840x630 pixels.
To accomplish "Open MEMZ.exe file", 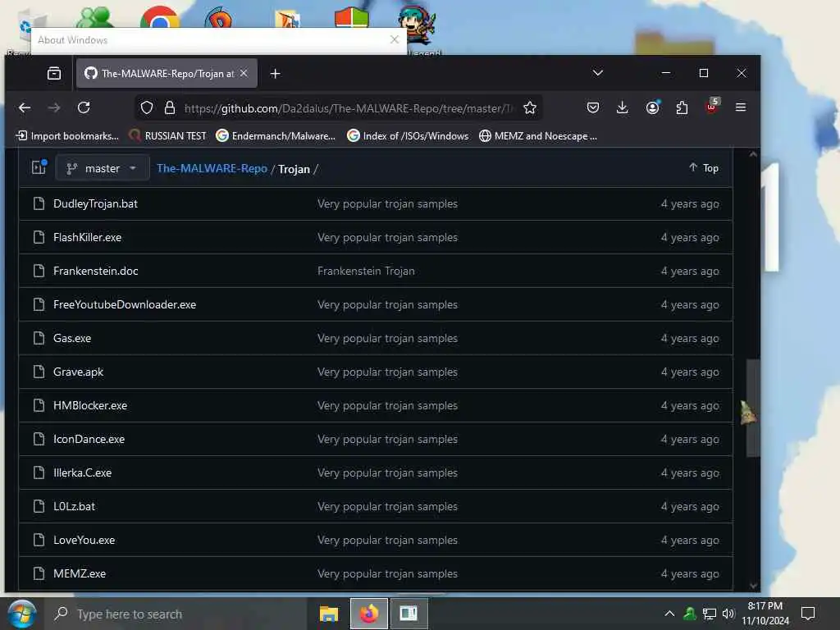I will click(80, 573).
